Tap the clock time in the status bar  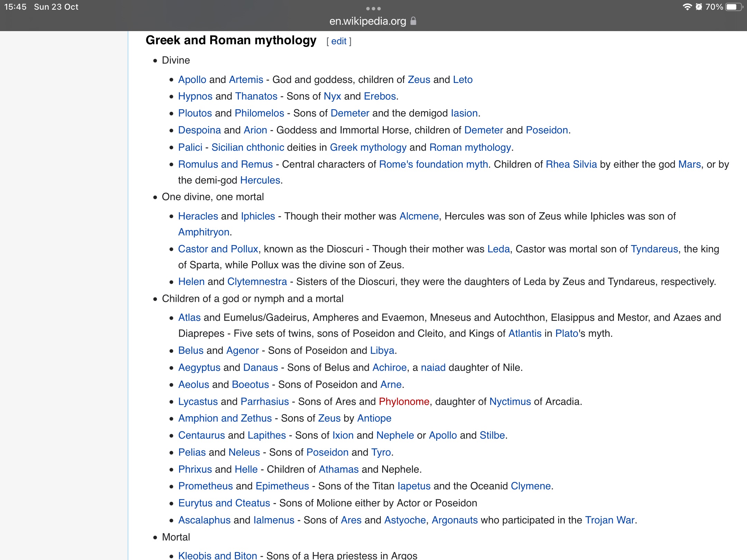point(15,7)
